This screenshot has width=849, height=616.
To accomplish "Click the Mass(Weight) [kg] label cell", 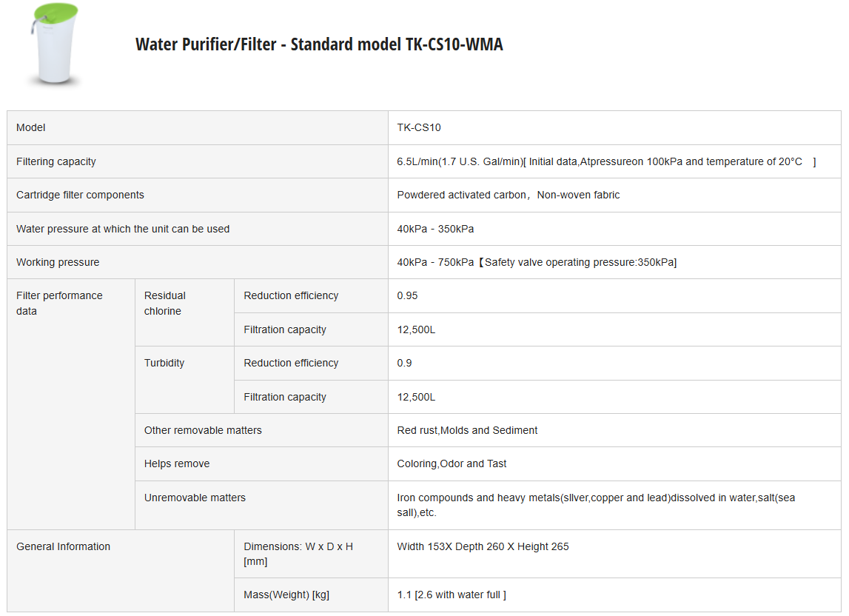I will (285, 595).
